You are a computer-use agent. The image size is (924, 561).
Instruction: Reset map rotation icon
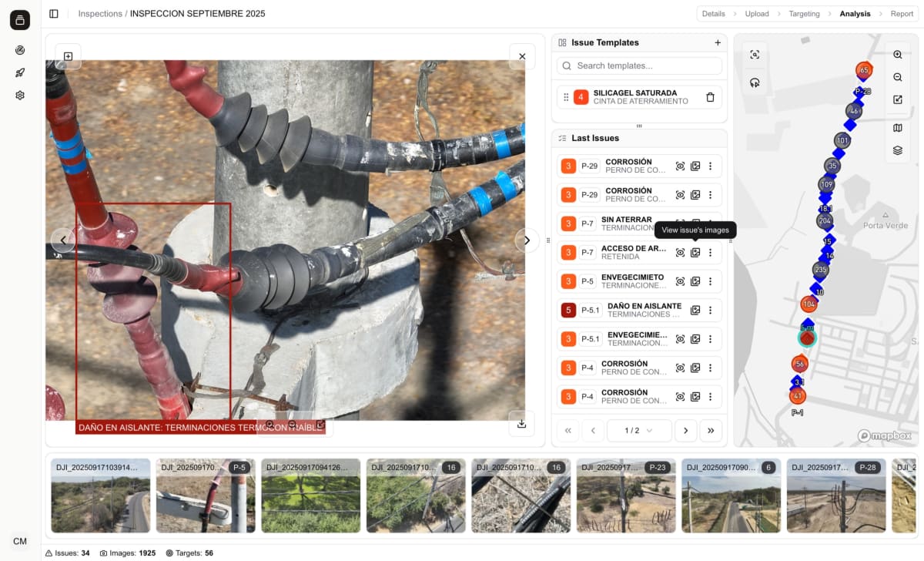(755, 82)
